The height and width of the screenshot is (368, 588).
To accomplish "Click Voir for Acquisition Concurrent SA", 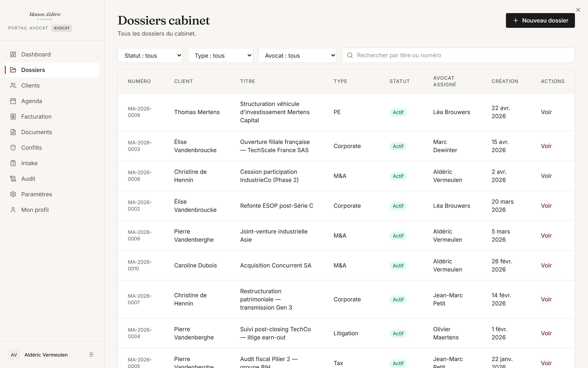I will point(546,265).
